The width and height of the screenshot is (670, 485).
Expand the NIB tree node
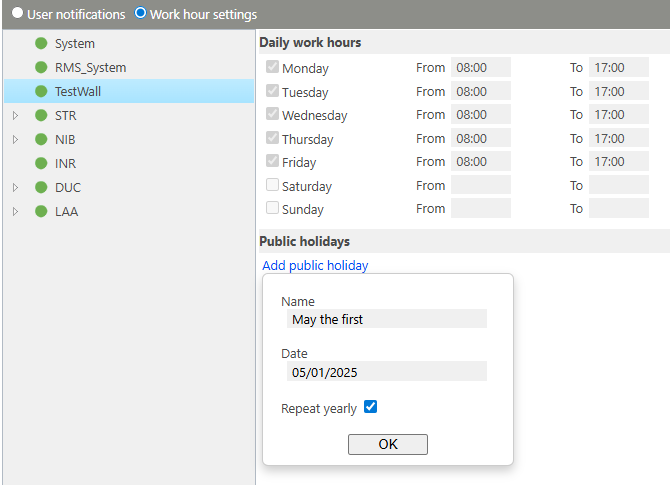[x=15, y=139]
